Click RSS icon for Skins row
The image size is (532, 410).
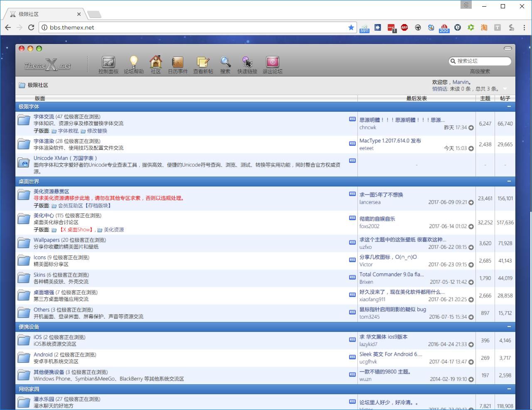tap(352, 277)
